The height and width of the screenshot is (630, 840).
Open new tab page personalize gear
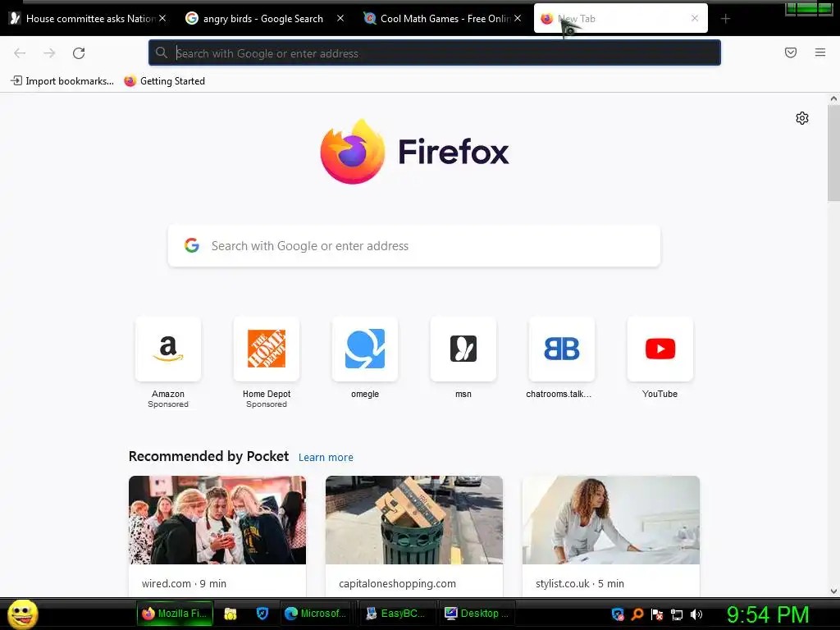pos(802,118)
